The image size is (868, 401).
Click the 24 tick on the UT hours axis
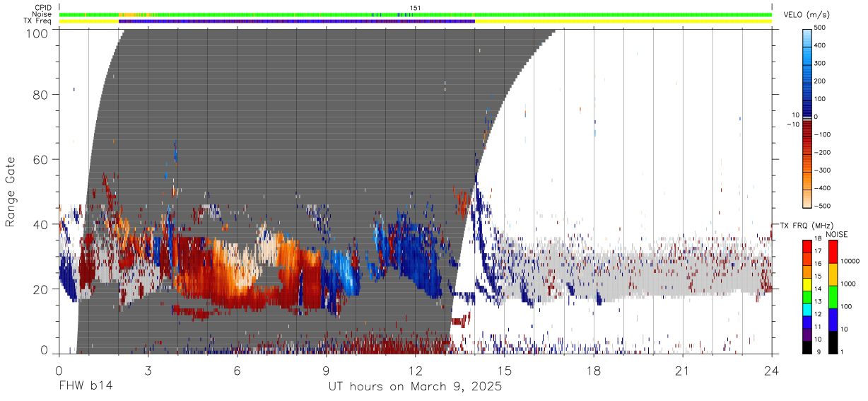pos(772,370)
